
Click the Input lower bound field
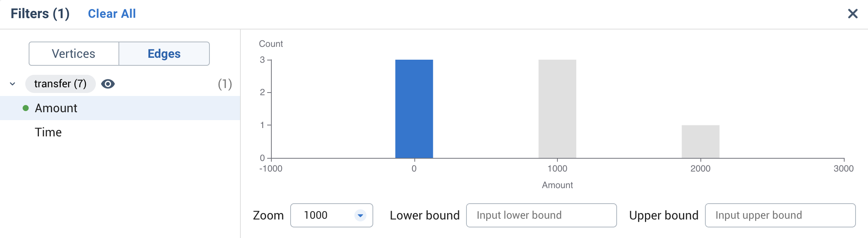point(542,215)
